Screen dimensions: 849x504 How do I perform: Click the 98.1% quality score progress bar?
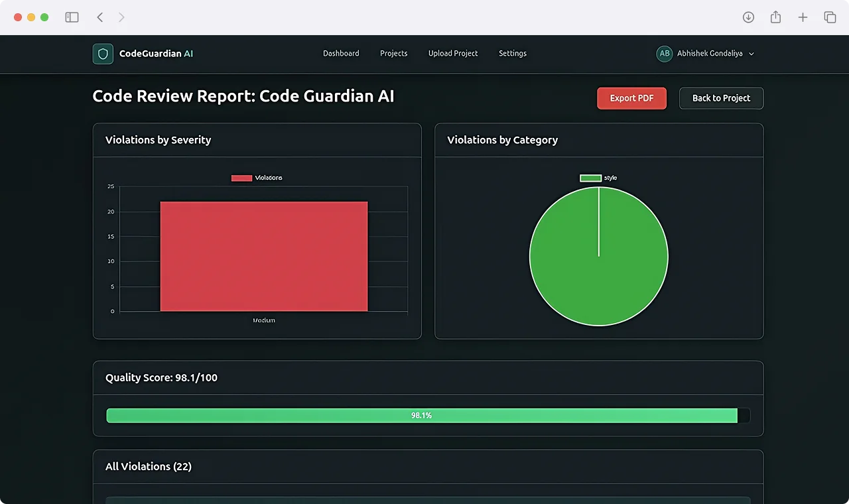point(428,416)
